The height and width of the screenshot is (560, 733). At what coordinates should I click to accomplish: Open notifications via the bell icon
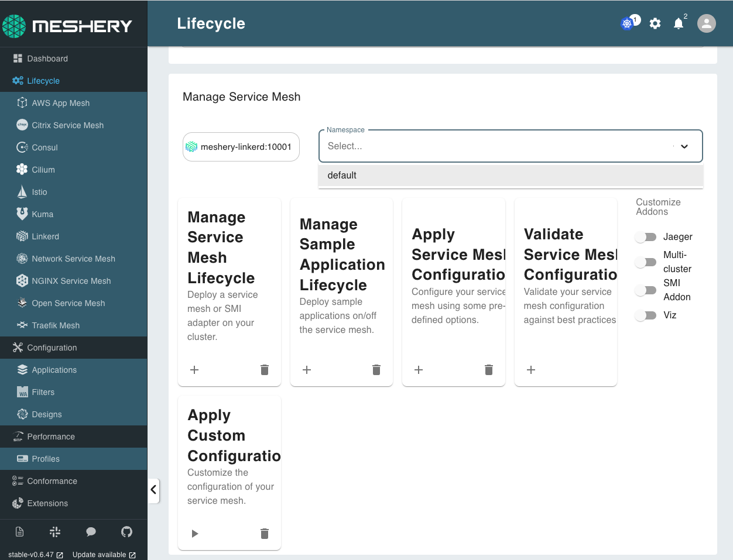(678, 23)
